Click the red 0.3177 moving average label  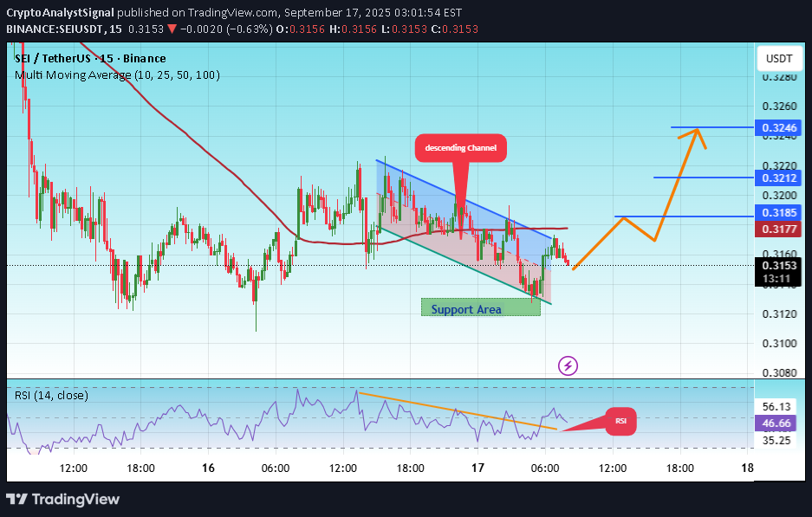(778, 229)
